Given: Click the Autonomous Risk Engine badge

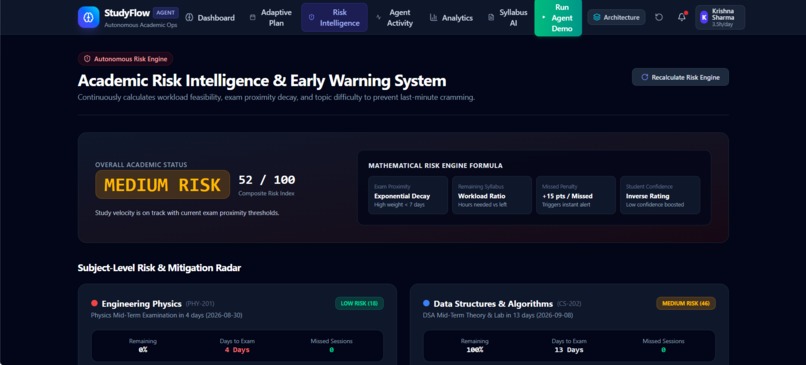Looking at the screenshot, I should click(125, 59).
